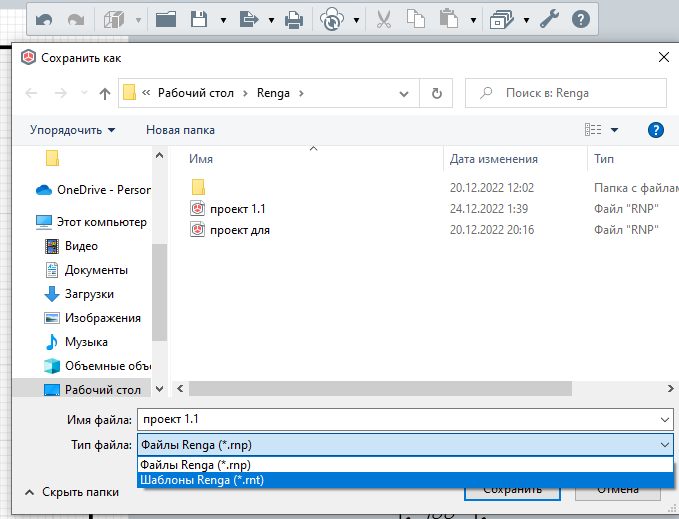The image size is (679, 519).
Task: Open settings with the wrench icon
Action: [549, 19]
